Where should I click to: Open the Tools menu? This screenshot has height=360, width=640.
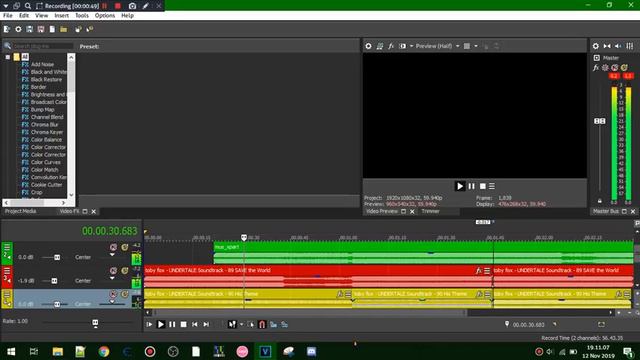(82, 16)
